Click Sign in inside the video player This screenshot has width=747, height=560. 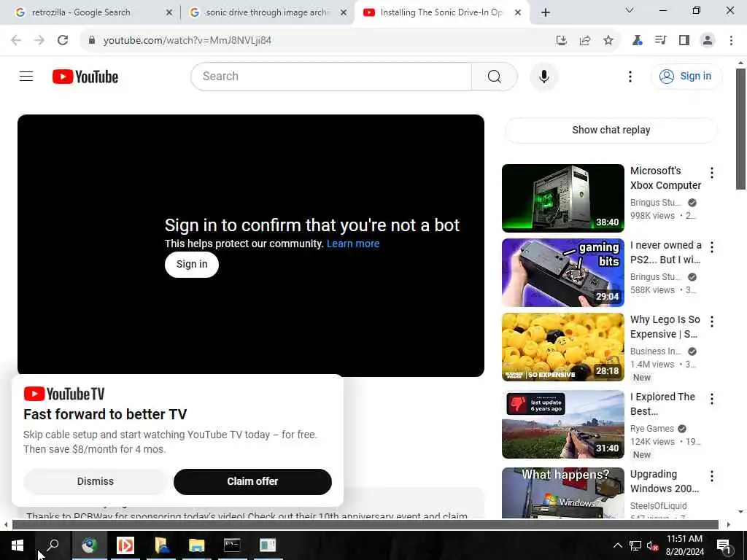[x=192, y=264]
